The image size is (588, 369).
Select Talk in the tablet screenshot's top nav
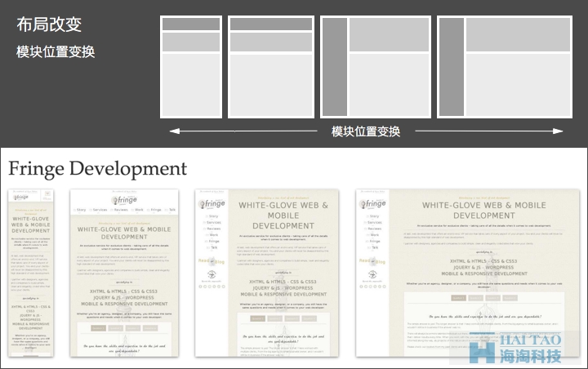[171, 210]
